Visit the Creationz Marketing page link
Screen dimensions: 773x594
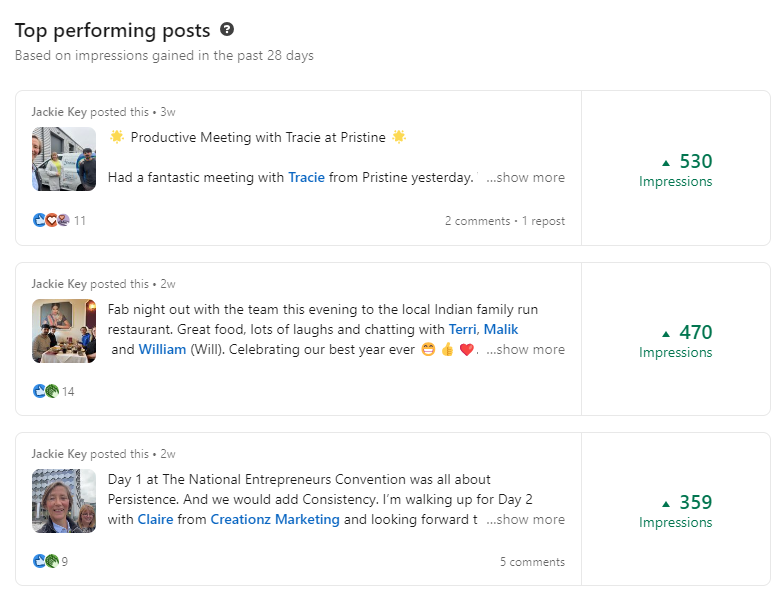click(275, 520)
